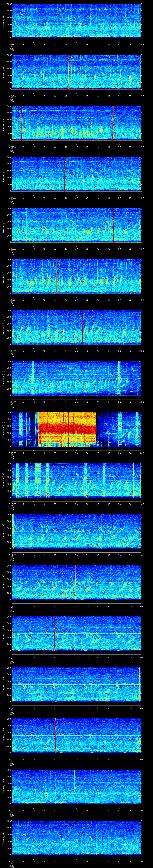The height and width of the screenshot is (868, 153).
Task: Click the spectrogram panel starting at 2:16:00
Action: coord(77,787)
